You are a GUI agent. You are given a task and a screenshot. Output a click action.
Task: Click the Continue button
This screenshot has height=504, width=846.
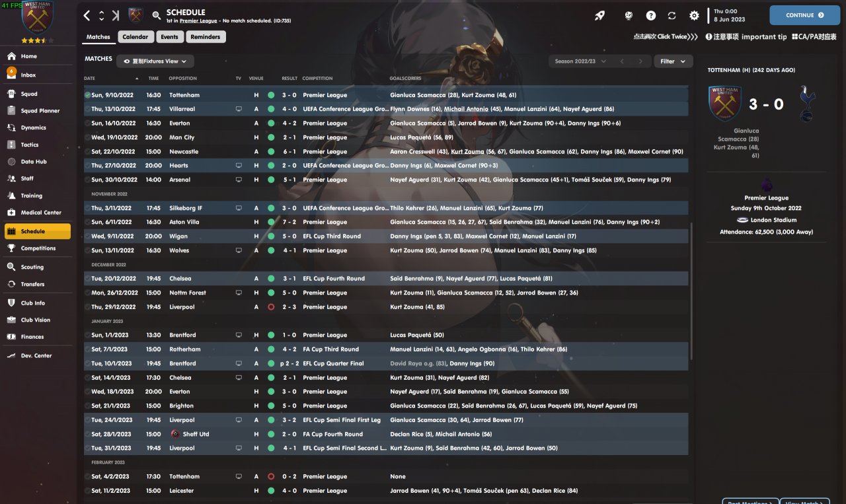click(x=804, y=15)
